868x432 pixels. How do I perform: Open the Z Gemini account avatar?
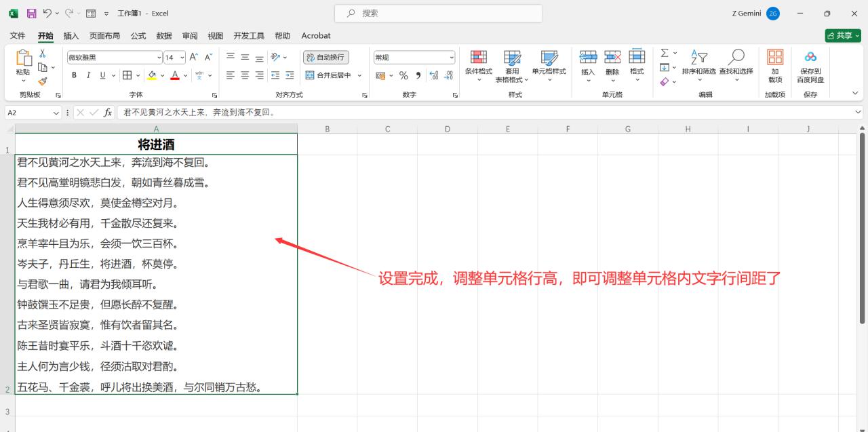[x=773, y=14]
